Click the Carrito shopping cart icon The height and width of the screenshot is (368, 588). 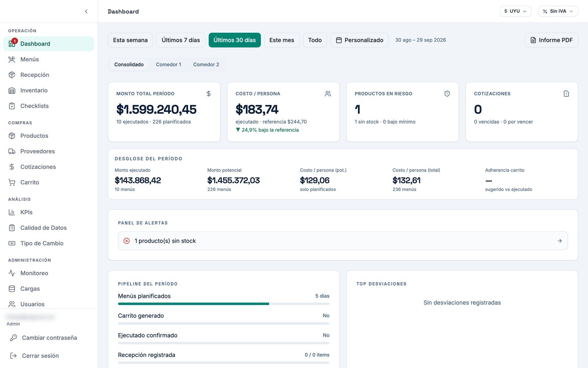pyautogui.click(x=12, y=182)
